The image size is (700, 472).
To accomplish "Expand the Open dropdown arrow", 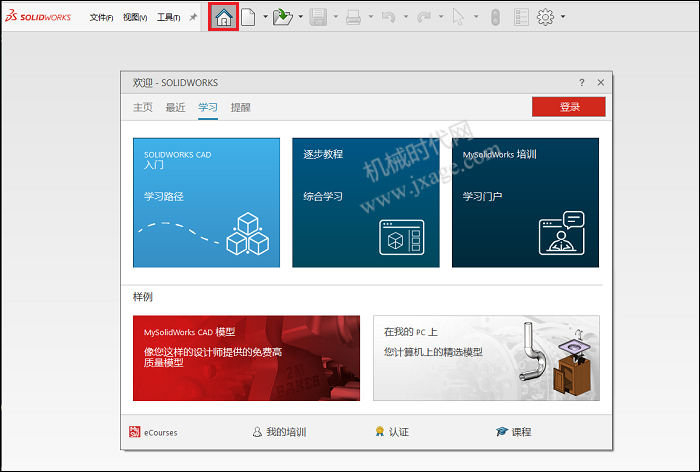I will 300,17.
